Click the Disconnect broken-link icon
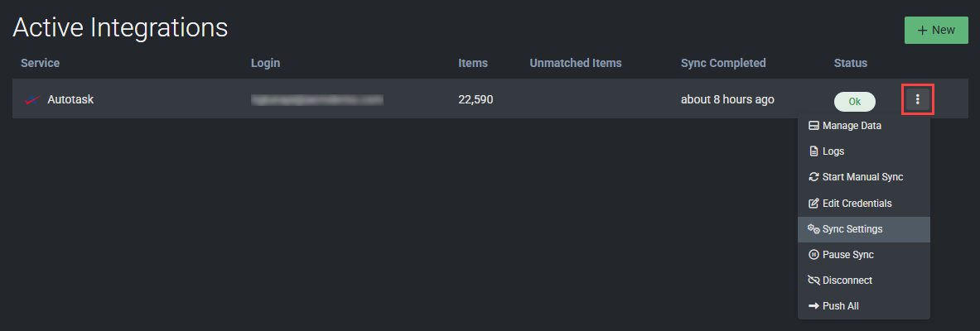This screenshot has width=980, height=331. coord(813,281)
